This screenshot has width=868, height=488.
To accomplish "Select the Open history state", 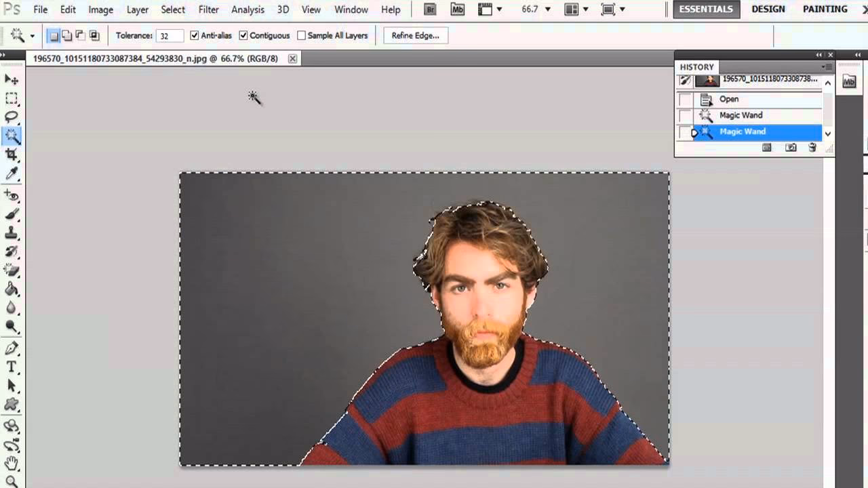I will pyautogui.click(x=728, y=99).
